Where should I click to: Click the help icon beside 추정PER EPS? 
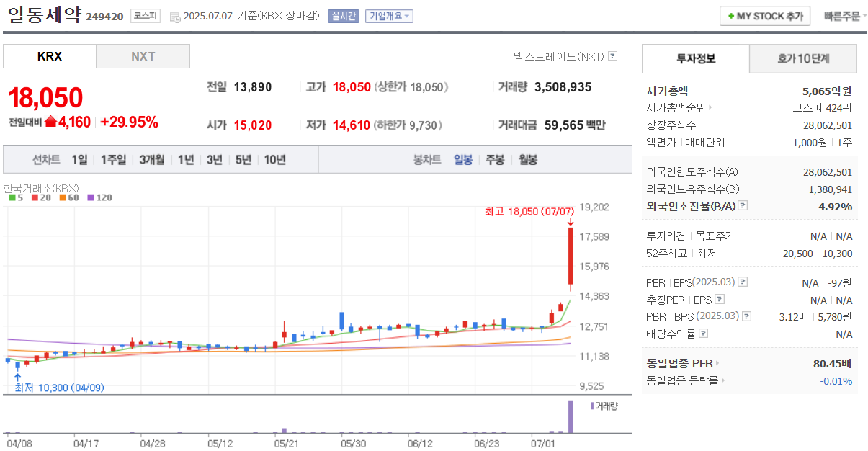720,300
